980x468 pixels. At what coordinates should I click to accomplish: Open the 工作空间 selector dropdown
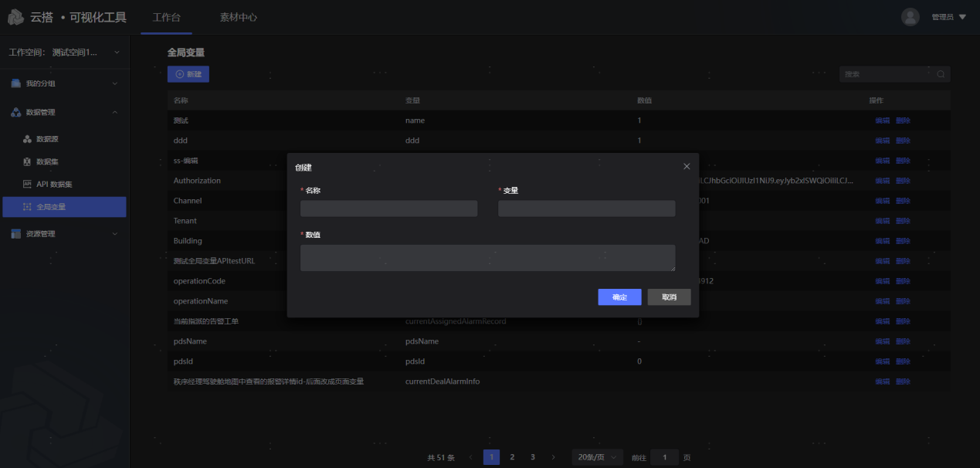click(117, 53)
